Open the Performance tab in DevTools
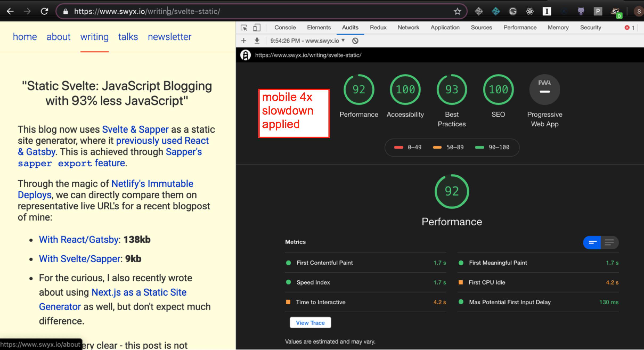Viewport: 644px width, 350px height. (x=520, y=28)
